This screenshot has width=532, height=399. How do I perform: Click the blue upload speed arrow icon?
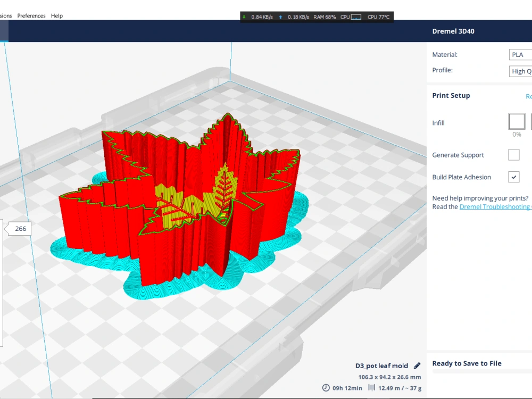coord(280,17)
